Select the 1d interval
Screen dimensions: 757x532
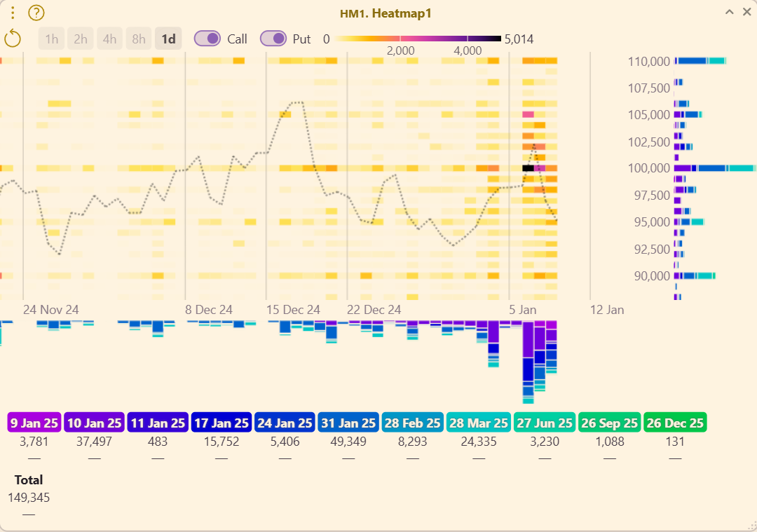pos(168,39)
